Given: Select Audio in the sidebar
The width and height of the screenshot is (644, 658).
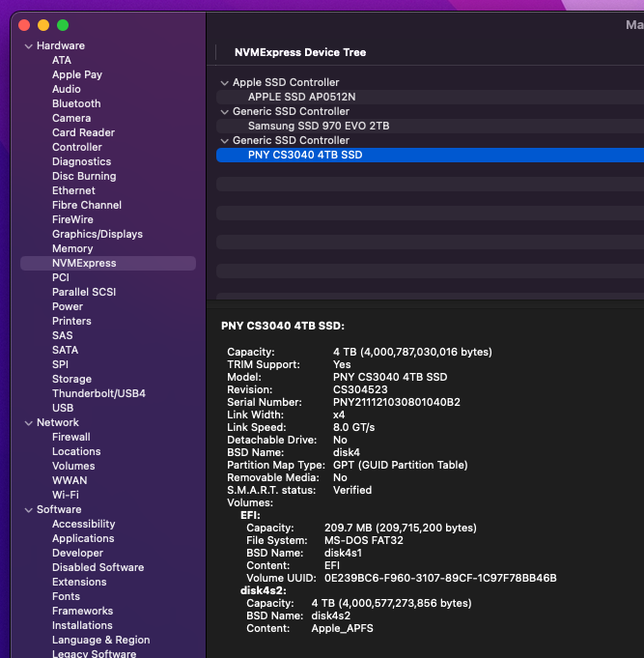Looking at the screenshot, I should coord(67,89).
